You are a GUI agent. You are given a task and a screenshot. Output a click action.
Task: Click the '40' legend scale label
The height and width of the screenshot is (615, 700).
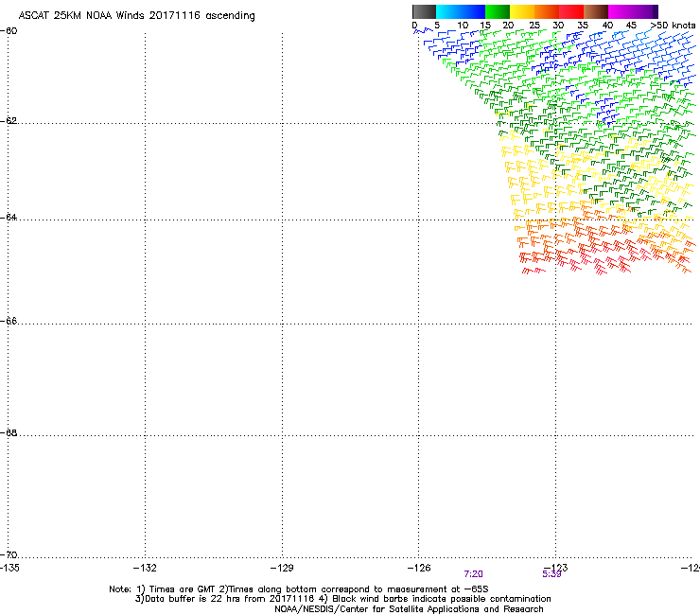click(607, 26)
